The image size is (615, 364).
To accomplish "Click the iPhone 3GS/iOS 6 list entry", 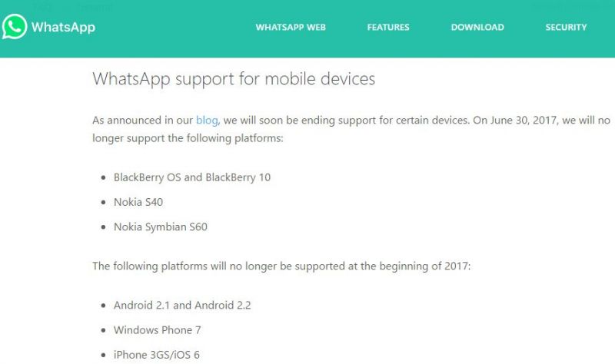I will (x=157, y=355).
